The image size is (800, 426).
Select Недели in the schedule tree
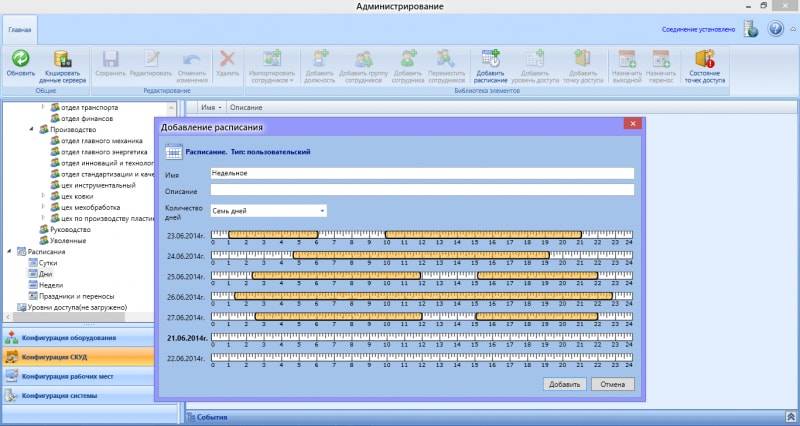[x=51, y=285]
